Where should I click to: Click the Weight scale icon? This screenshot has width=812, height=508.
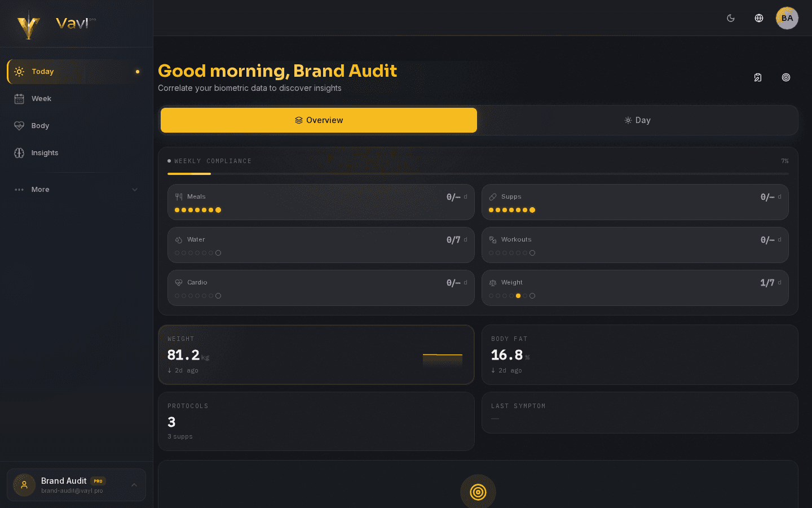493,283
